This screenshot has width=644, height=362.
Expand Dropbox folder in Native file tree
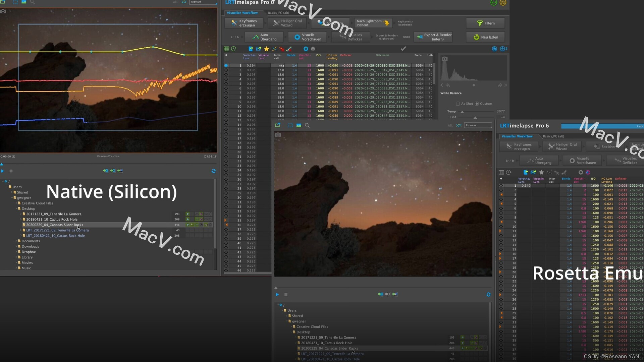tap(16, 252)
